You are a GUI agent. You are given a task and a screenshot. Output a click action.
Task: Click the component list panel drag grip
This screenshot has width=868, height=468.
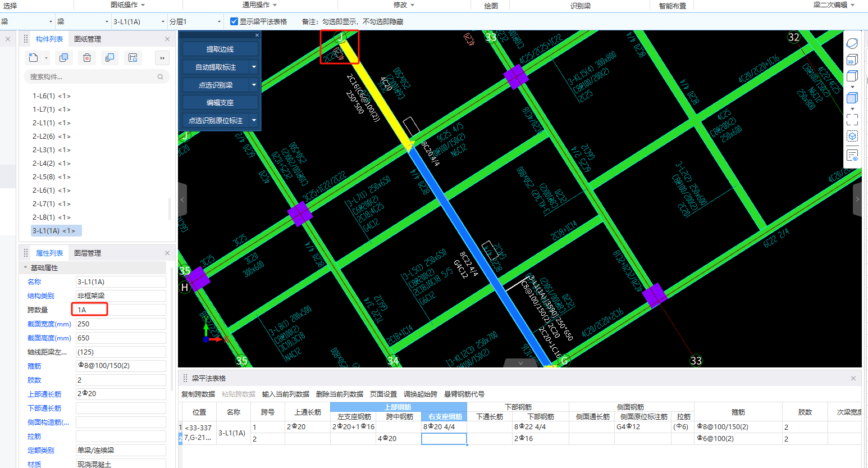coord(26,39)
